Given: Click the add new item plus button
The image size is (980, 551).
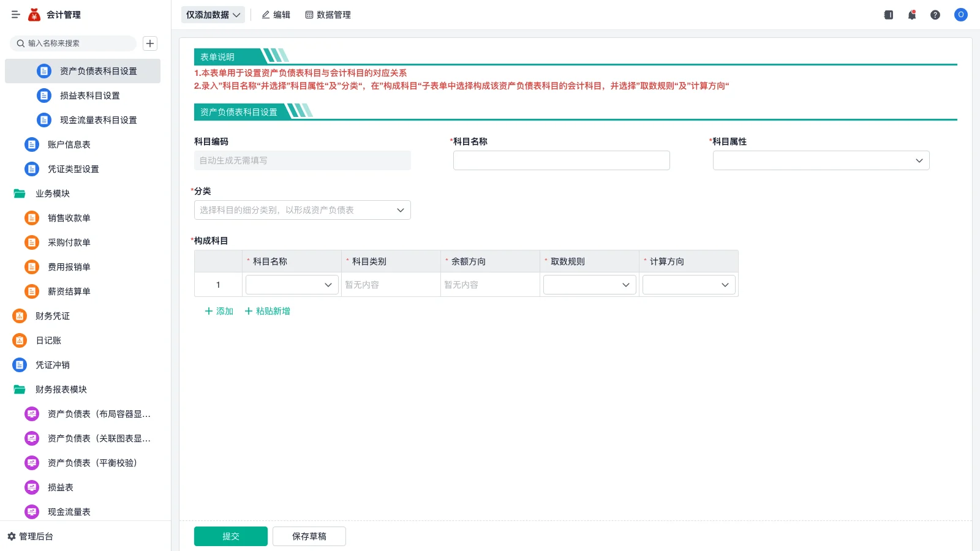Looking at the screenshot, I should click(150, 43).
